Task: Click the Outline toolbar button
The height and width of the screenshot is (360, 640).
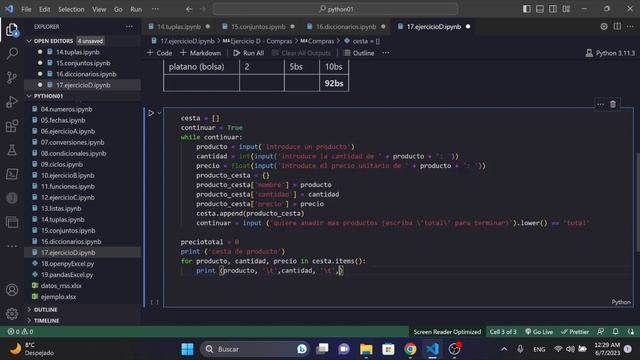Action: click(359, 53)
